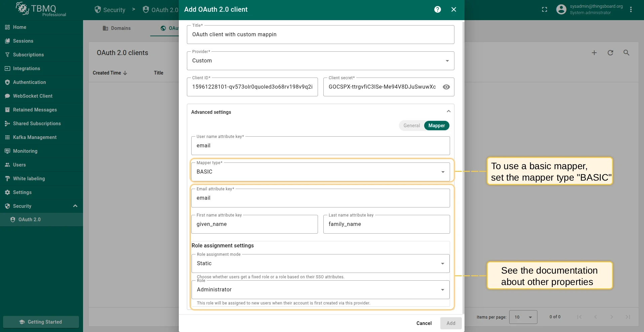The image size is (644, 332).
Task: Click the TBMQ Professional logo
Action: pyautogui.click(x=41, y=9)
